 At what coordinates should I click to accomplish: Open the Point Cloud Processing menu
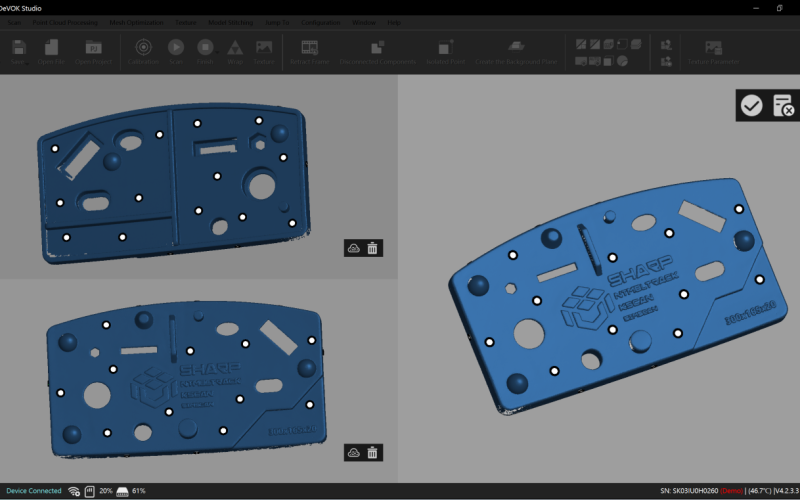click(66, 21)
